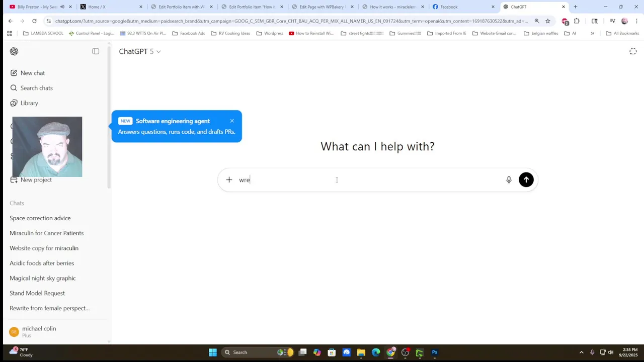Image resolution: width=644 pixels, height=362 pixels.
Task: Open the Windows Start menu
Action: (213, 352)
